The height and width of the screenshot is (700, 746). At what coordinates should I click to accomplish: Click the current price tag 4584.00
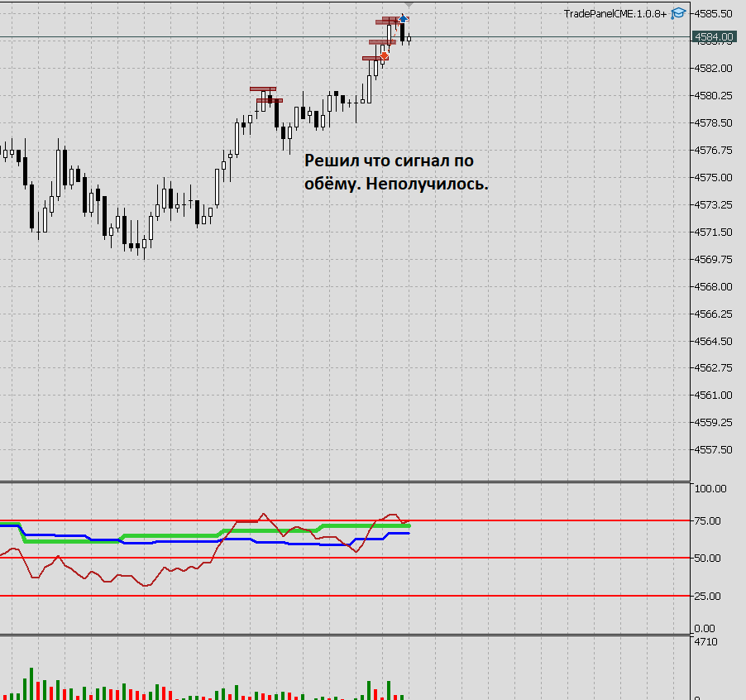point(713,36)
